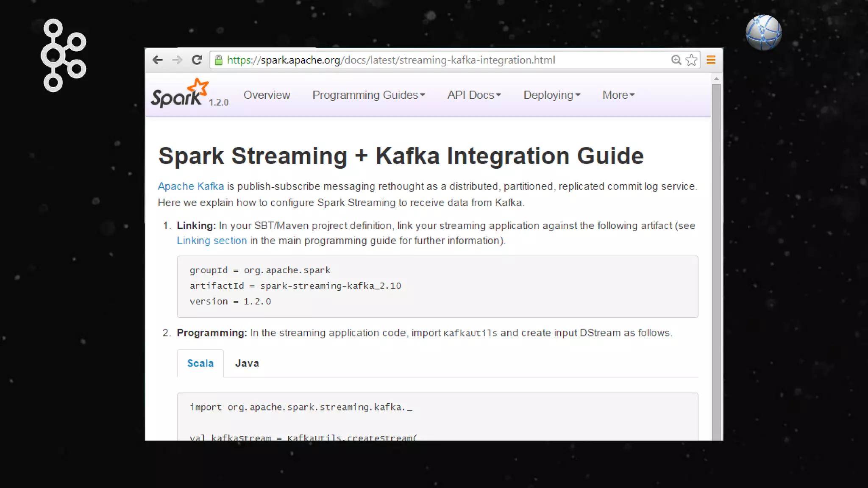Click the URL address bar field

point(424,60)
